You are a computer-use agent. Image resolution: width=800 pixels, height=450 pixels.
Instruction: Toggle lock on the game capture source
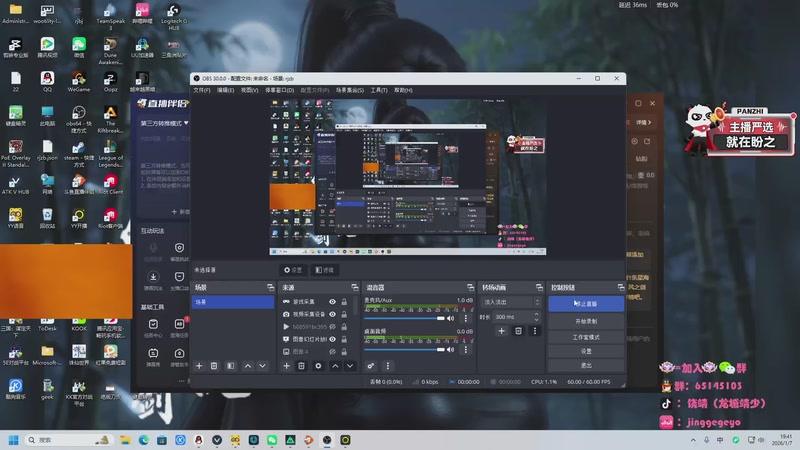[x=345, y=301]
